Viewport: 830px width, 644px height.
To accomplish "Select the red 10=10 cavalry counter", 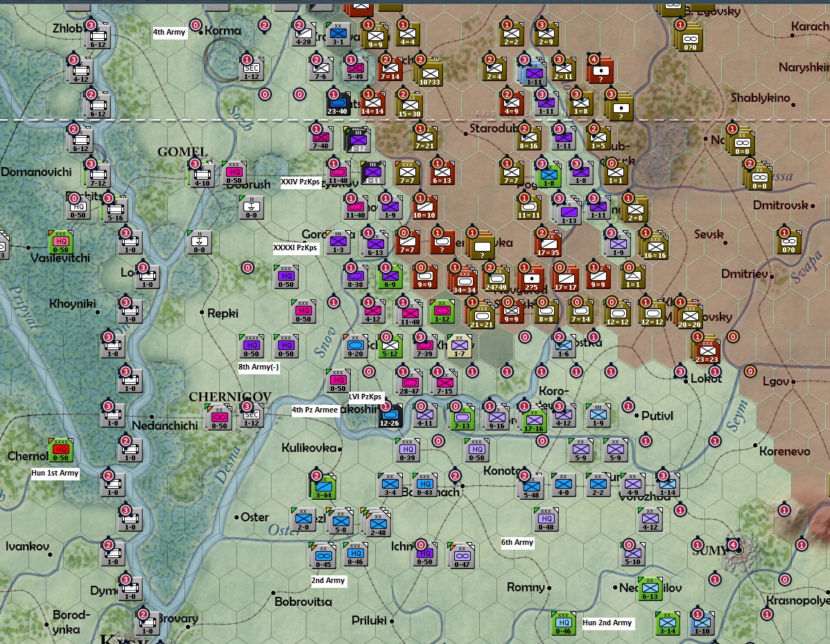I will click(424, 208).
